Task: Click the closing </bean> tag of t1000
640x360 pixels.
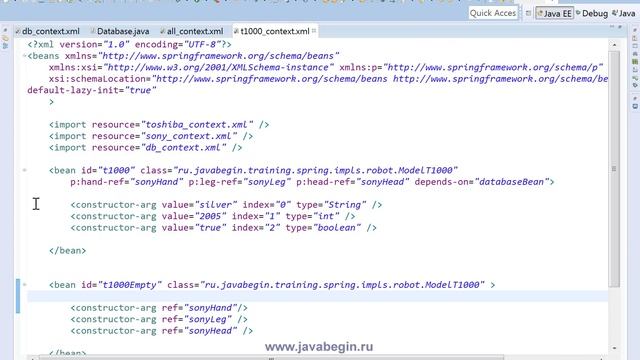Action: (67, 250)
